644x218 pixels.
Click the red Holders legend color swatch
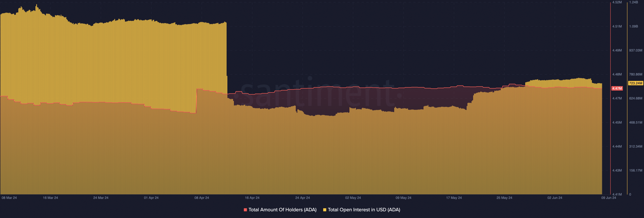click(x=245, y=210)
